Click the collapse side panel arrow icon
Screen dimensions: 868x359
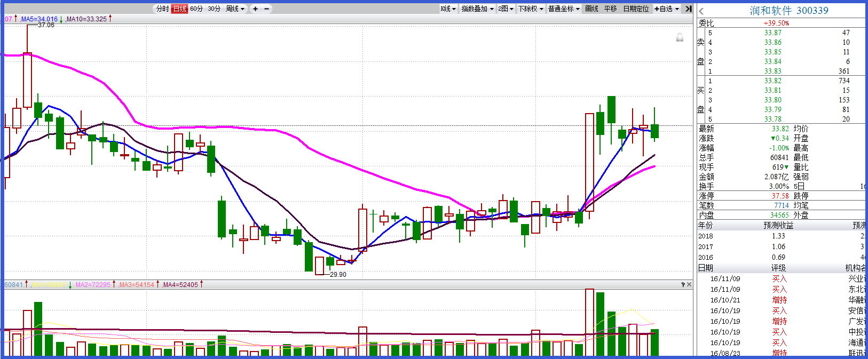688,9
